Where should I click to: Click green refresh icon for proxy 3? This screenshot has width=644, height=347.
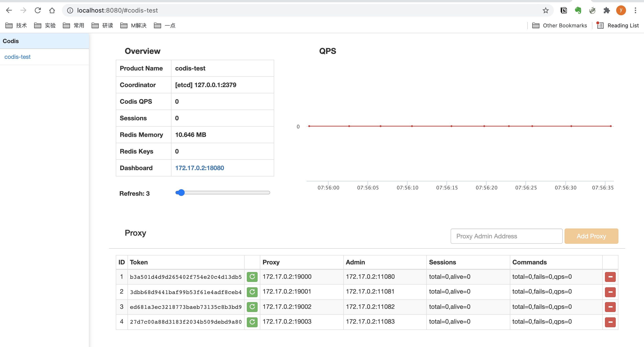(252, 307)
